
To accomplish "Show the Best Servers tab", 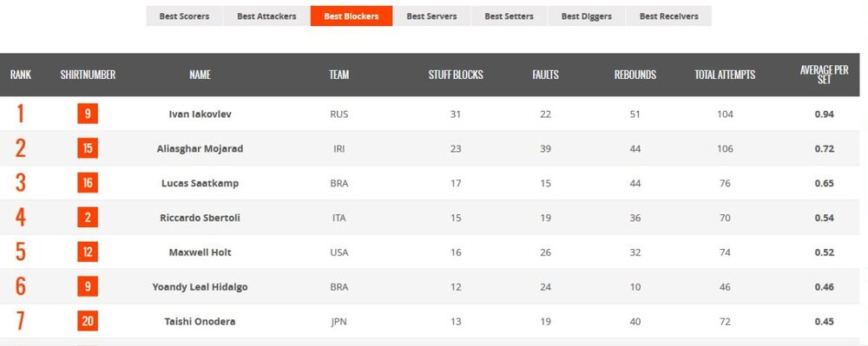I will [x=431, y=16].
